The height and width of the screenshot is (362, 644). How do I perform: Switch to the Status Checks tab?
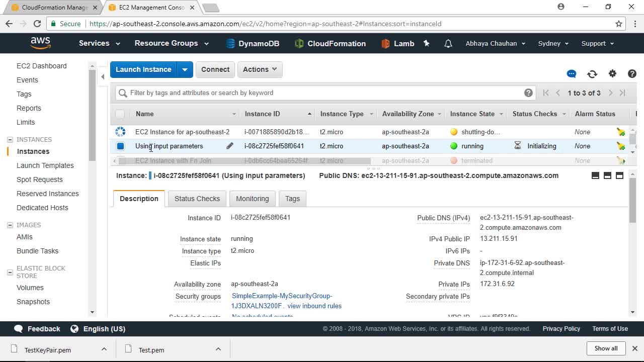click(197, 199)
